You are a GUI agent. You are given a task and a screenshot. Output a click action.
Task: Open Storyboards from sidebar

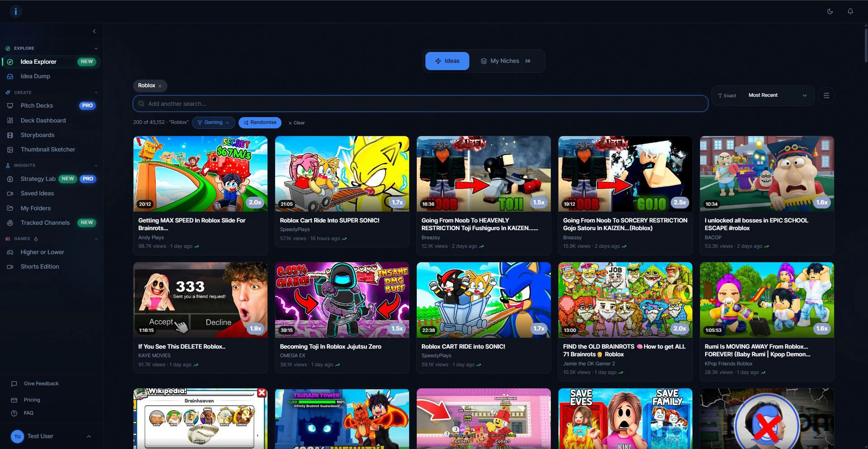click(37, 135)
